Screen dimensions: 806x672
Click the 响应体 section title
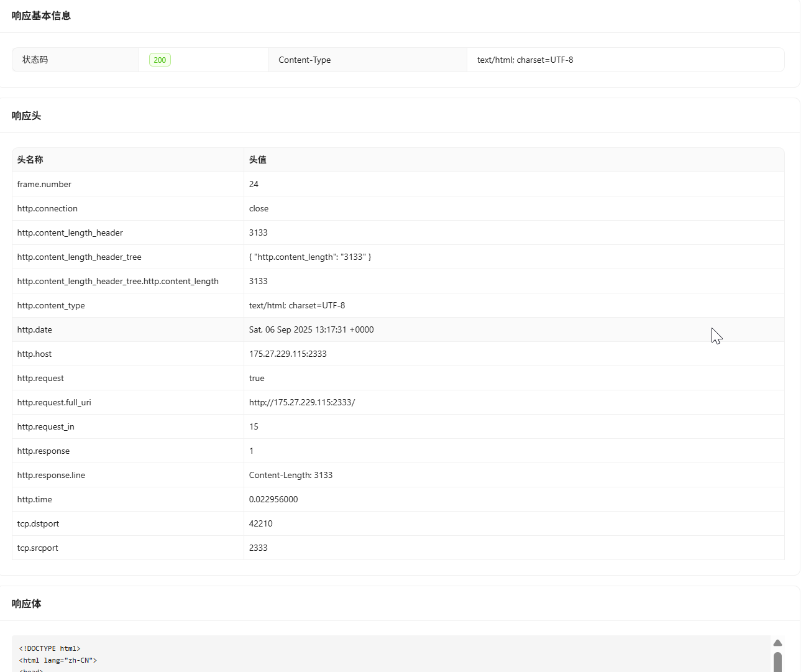(x=27, y=604)
